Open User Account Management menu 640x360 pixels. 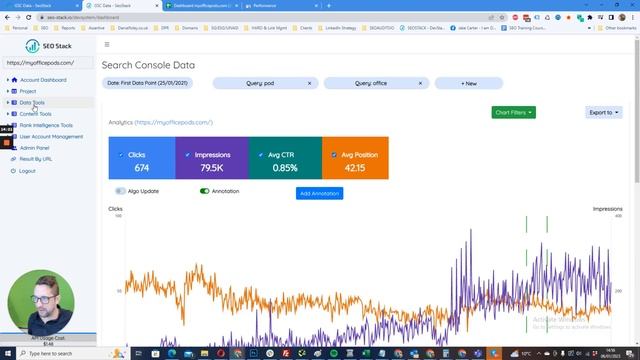click(51, 137)
